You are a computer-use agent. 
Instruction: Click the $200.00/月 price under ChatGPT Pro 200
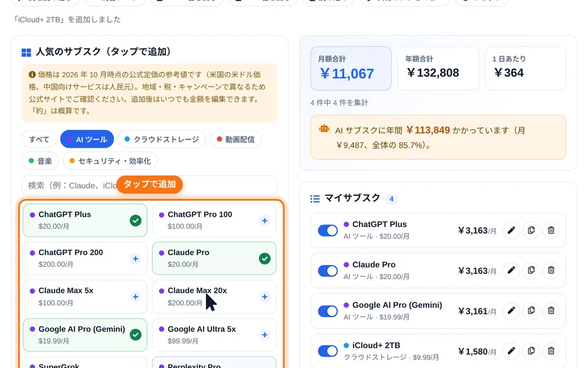(x=56, y=264)
